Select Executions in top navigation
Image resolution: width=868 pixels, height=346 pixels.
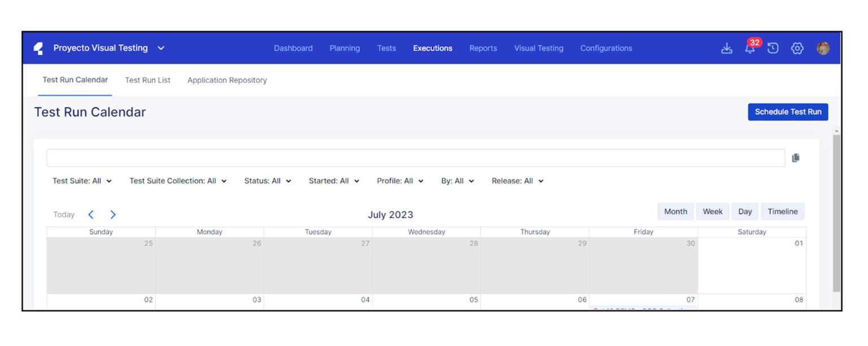pyautogui.click(x=433, y=49)
